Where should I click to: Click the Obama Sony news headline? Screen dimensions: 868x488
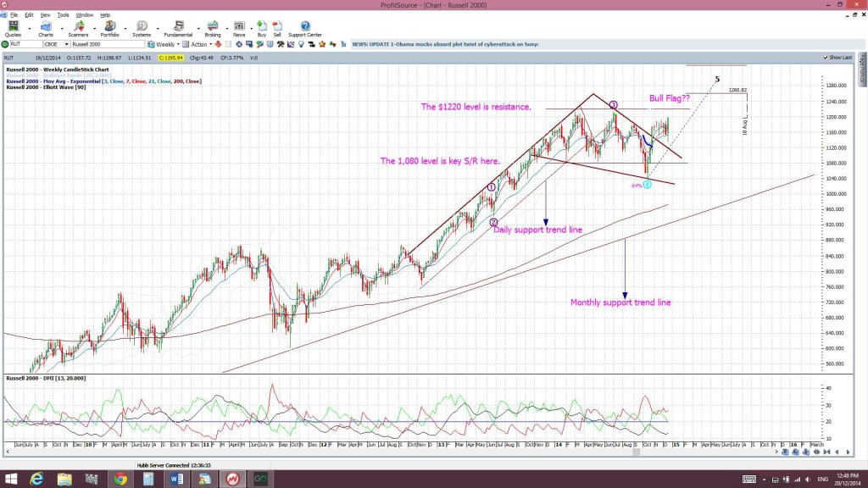point(445,44)
